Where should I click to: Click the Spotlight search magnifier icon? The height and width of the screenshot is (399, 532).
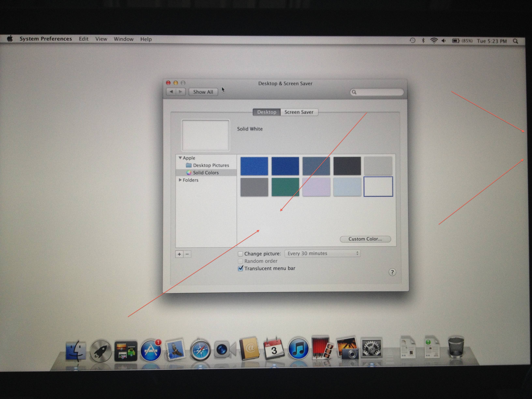coord(515,41)
